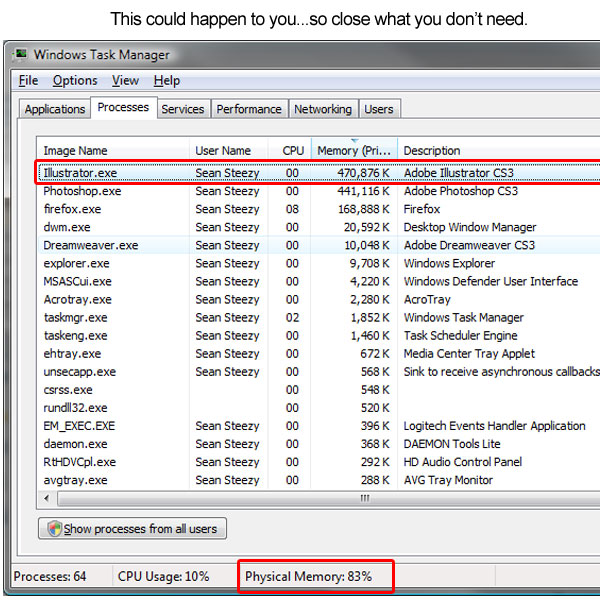Viewport: 600px width, 600px height.
Task: Switch to the Applications tab
Action: (55, 109)
